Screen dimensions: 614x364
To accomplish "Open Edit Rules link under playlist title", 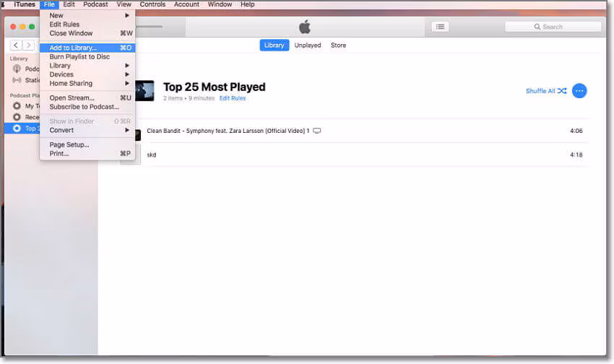I will [x=233, y=98].
